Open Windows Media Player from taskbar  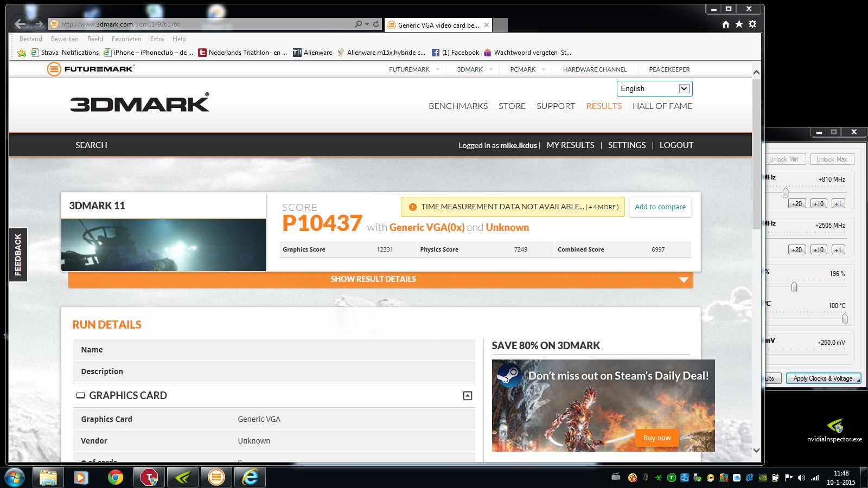[81, 478]
